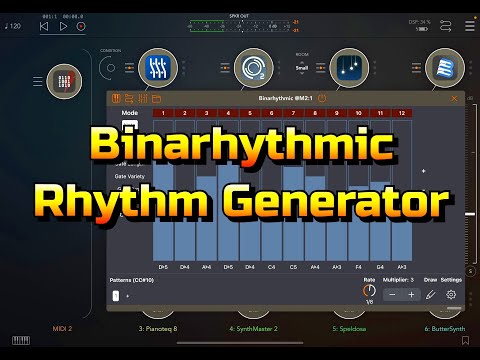Image resolution: width=480 pixels, height=360 pixels.
Task: Tap the orange slot icon beside ButterSynth node
Action: tap(416, 68)
